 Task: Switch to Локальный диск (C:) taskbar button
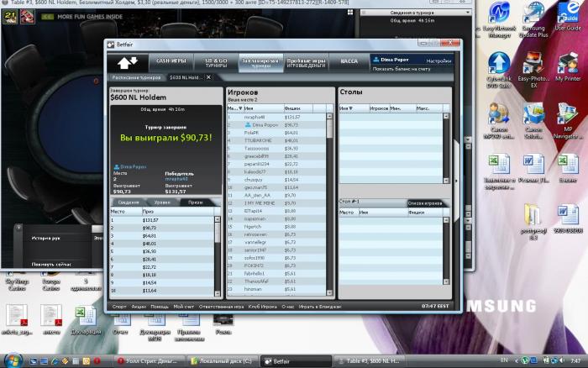pos(222,361)
